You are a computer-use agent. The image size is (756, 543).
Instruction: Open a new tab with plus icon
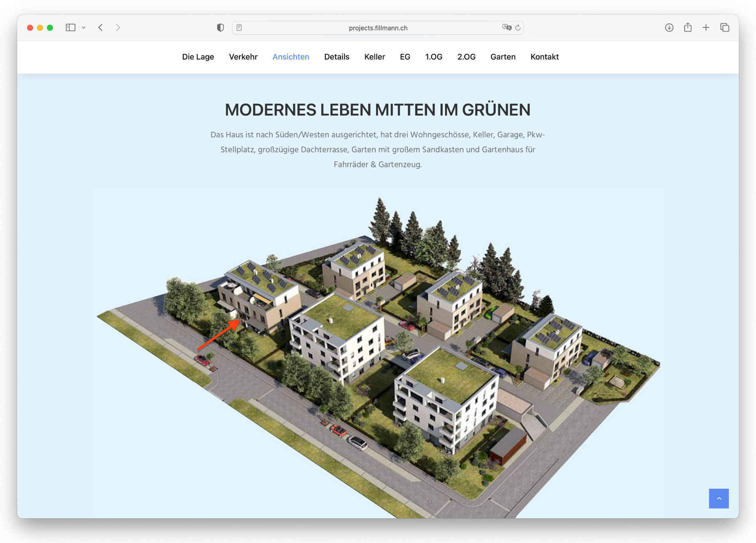click(x=706, y=28)
